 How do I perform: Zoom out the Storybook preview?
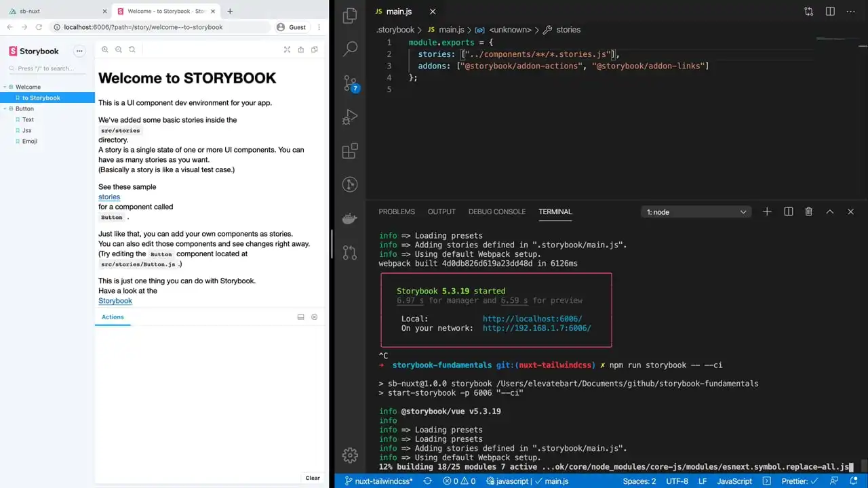pos(119,49)
